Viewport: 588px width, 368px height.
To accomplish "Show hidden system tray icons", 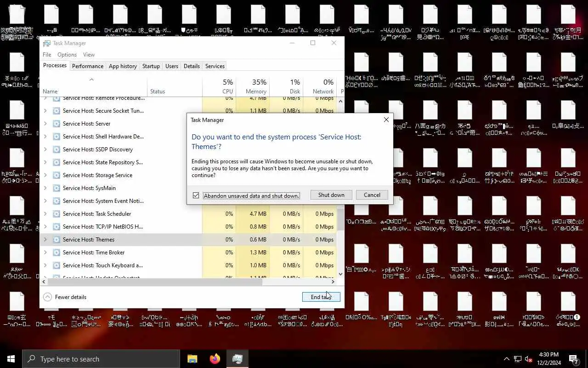I will 507,359.
